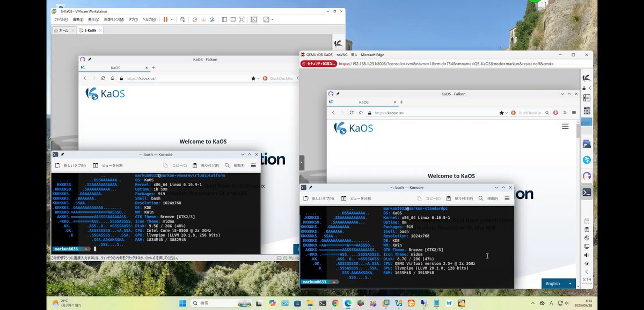Click DuckDuckGo search field in QEMU Falkon
Screen dimensions: 644x310
(530, 113)
